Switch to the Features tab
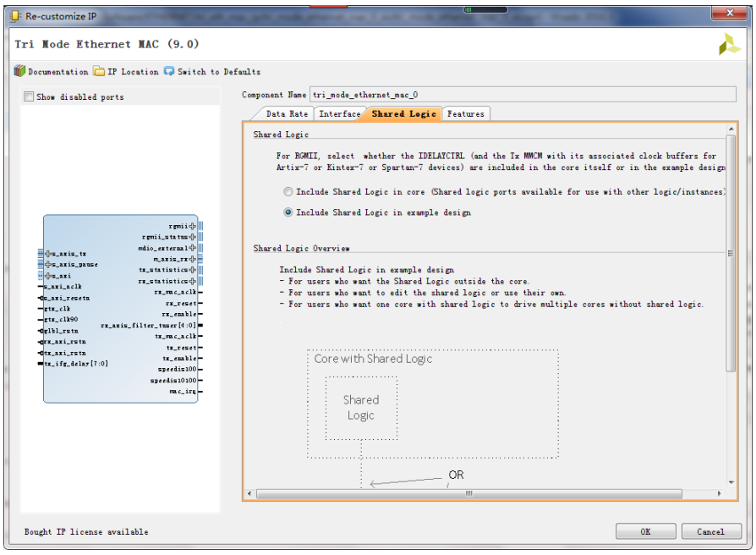 pyautogui.click(x=465, y=114)
